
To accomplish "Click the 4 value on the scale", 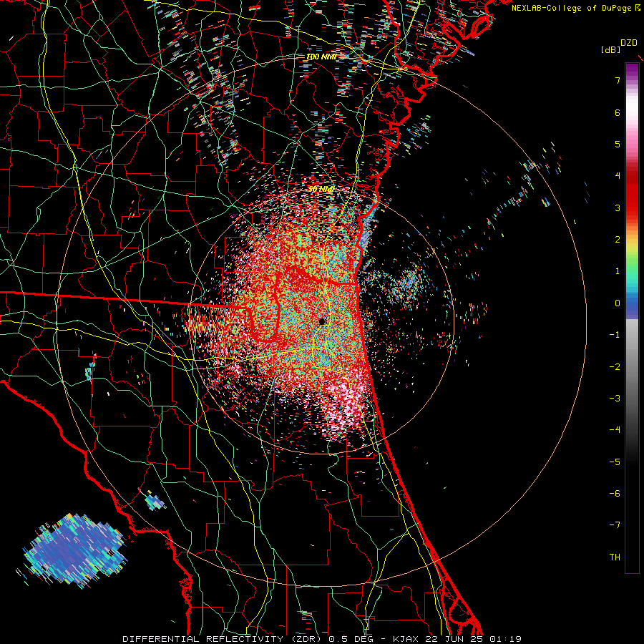I will tap(618, 175).
